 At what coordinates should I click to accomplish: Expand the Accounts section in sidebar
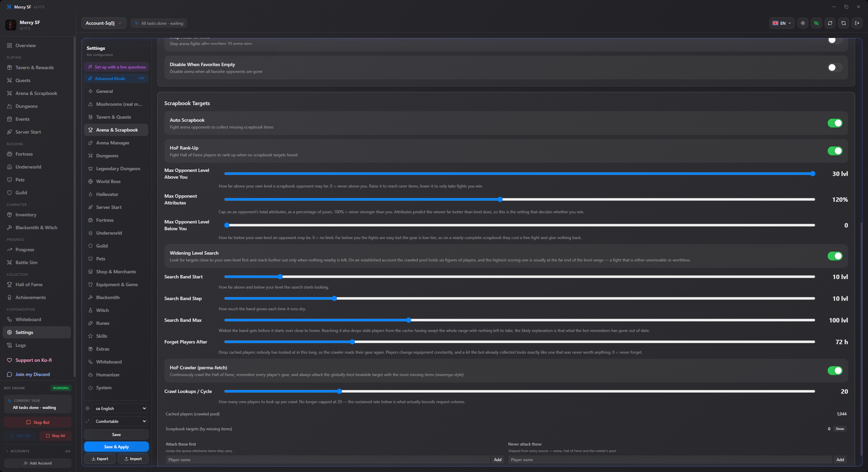click(37, 451)
